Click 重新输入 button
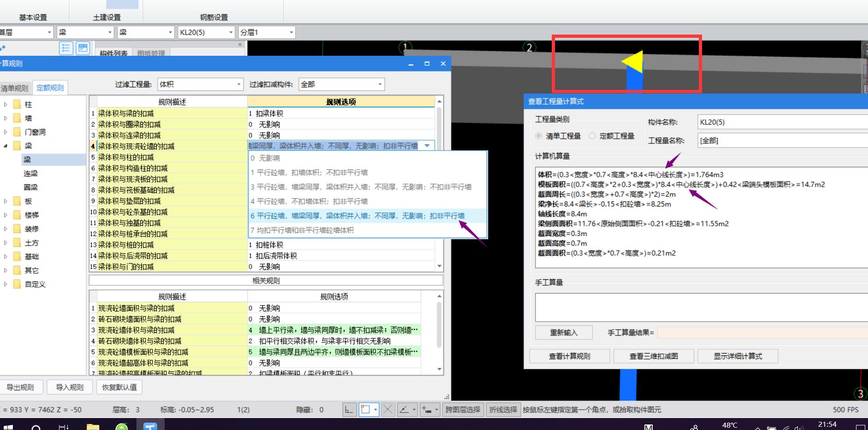The width and height of the screenshot is (868, 430). [564, 332]
